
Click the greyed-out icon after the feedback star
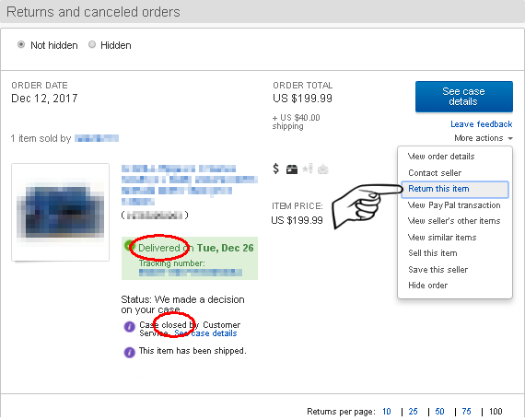tap(323, 169)
